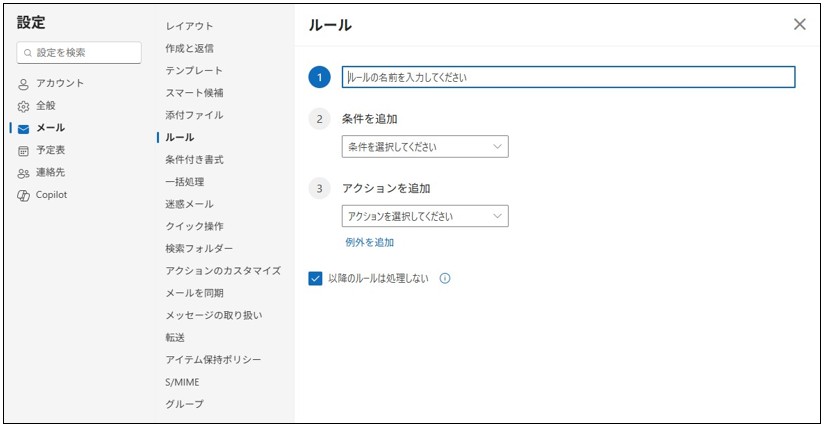
Task: Open the 迷惑メール settings menu item
Action: pos(189,204)
